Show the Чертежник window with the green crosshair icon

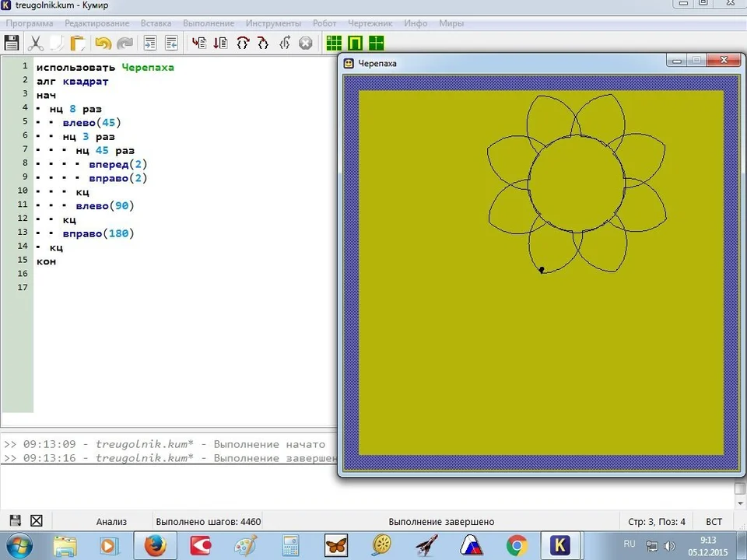[377, 44]
